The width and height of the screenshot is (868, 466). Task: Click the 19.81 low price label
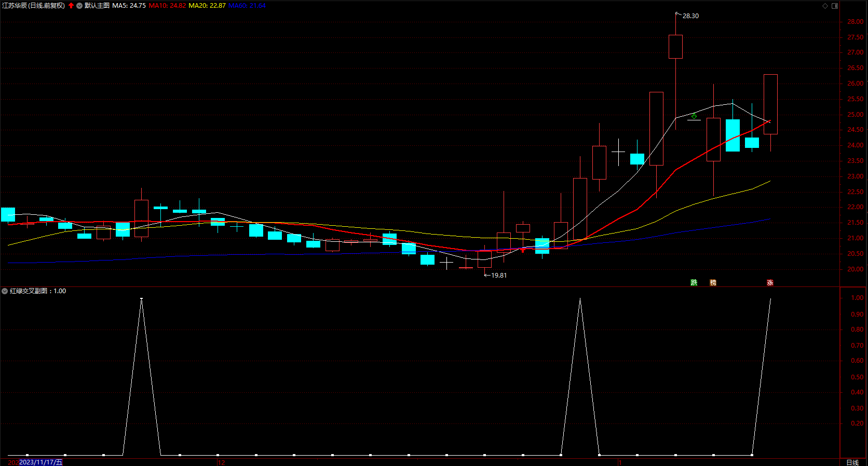(499, 276)
